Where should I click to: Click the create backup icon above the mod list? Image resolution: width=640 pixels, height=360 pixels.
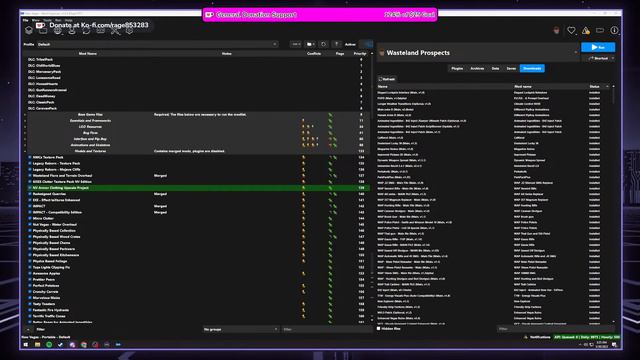point(336,44)
